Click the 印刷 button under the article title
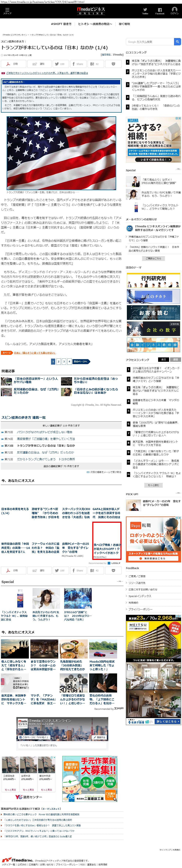This screenshot has width=182, height=868. [13, 64]
